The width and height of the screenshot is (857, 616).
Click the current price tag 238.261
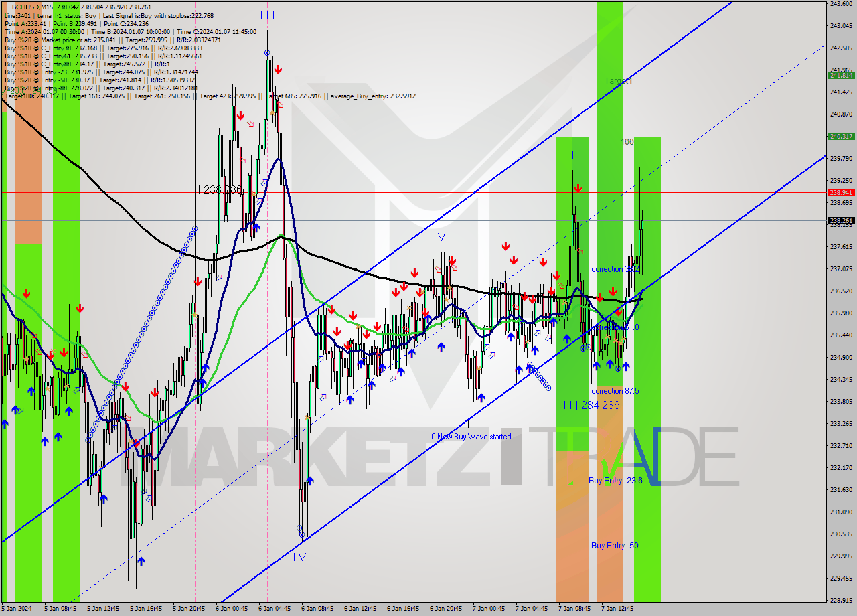[841, 220]
